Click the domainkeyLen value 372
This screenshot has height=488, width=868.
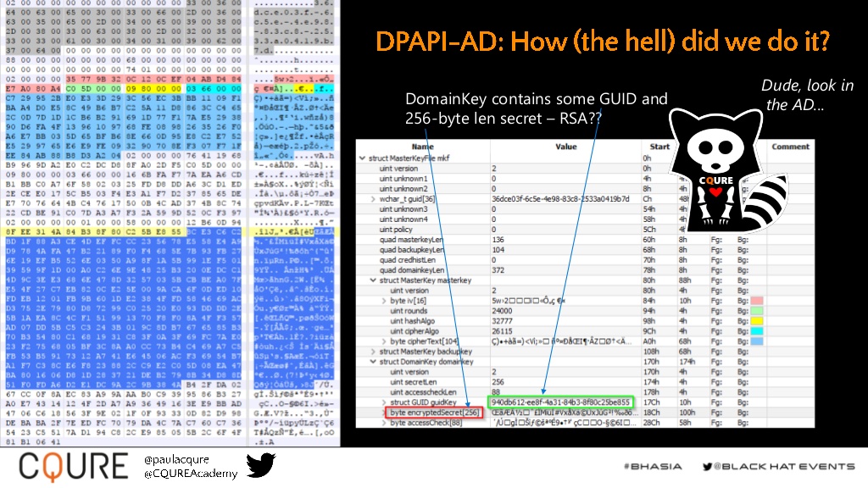tap(498, 270)
